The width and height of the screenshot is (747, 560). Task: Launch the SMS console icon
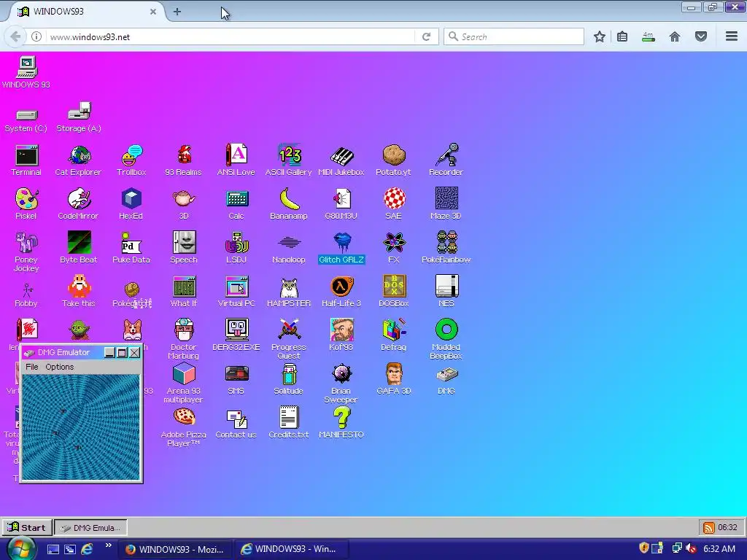pos(236,380)
